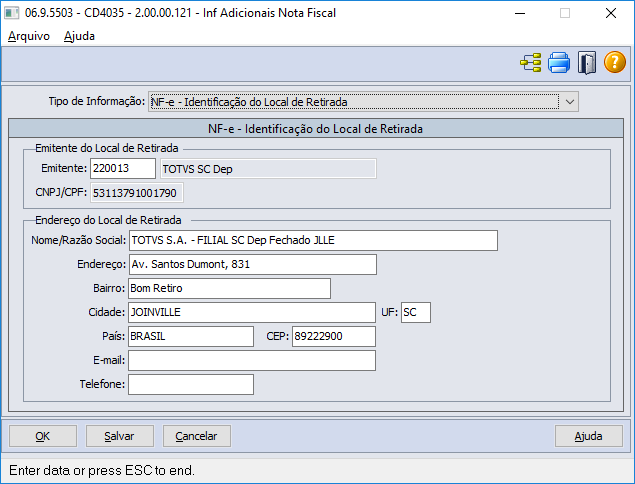
Task: Click the 'Telefone:' label
Action: coord(102,384)
